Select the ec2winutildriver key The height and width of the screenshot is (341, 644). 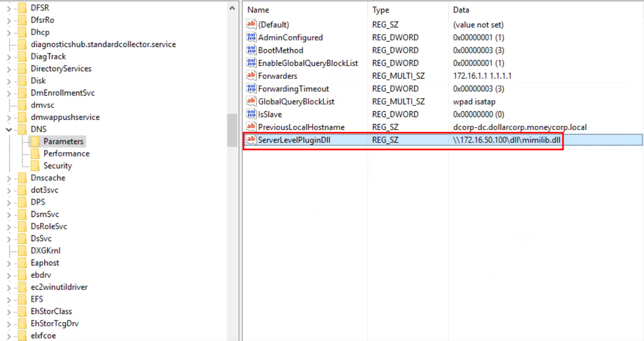[59, 287]
